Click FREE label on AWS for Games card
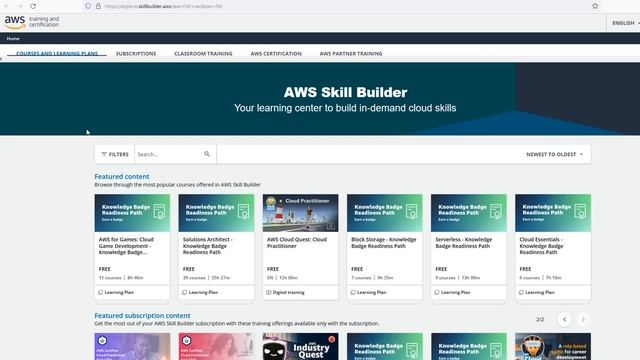 104,269
